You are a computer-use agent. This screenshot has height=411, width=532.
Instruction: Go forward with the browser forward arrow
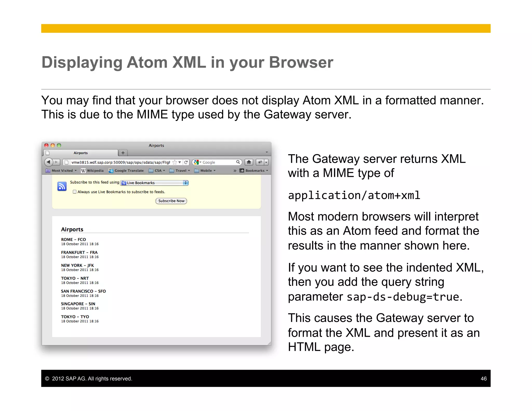[x=57, y=162]
